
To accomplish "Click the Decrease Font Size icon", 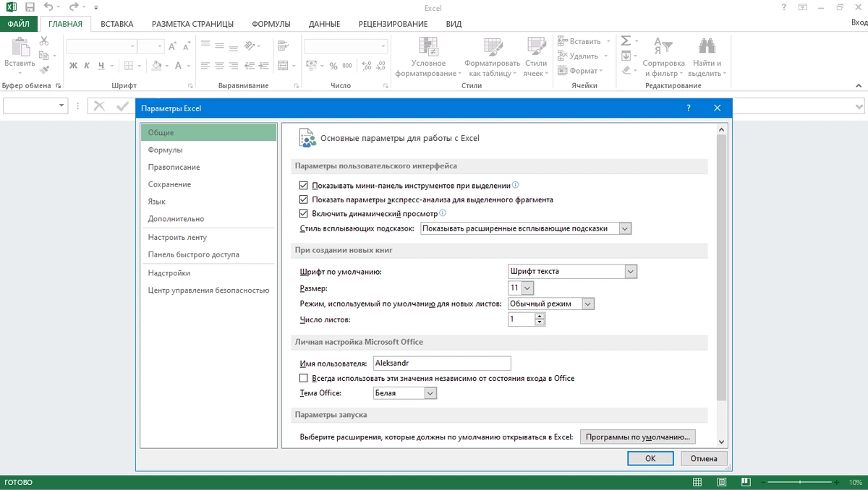I will (x=185, y=46).
